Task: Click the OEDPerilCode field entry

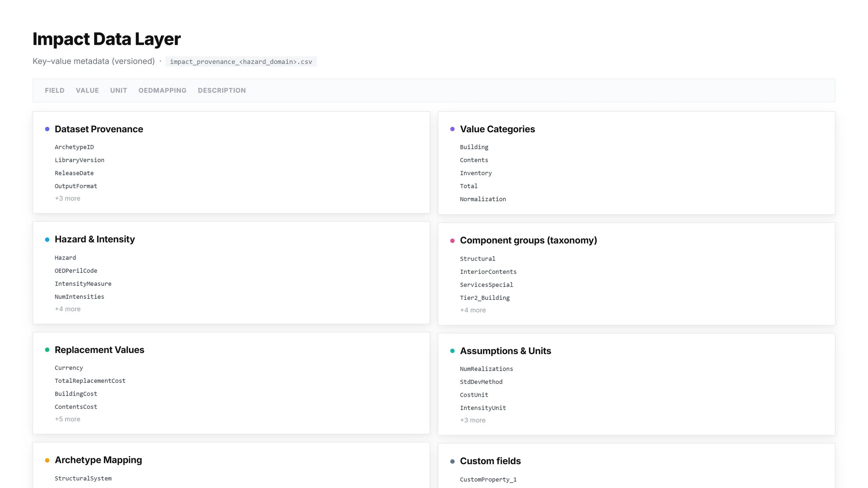Action: point(76,271)
